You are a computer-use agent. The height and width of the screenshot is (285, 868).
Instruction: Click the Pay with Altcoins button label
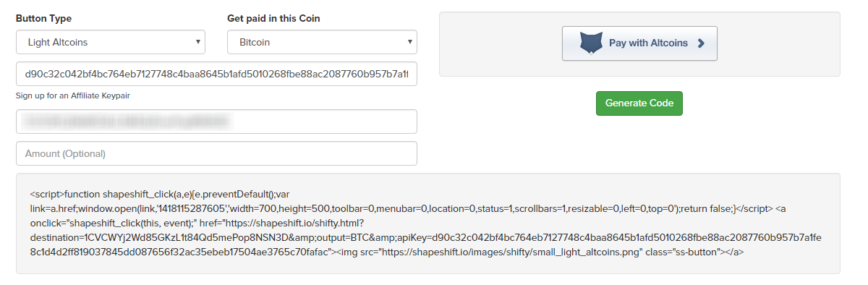click(648, 43)
